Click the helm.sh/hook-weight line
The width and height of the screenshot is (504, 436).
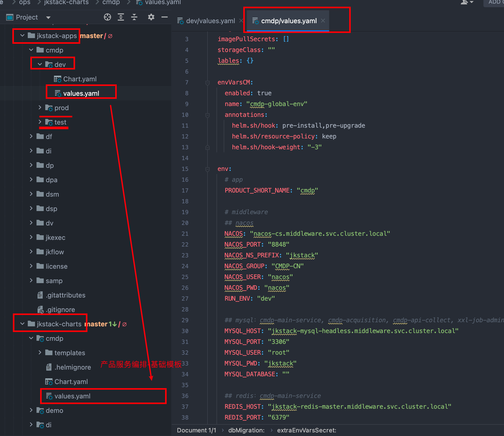[x=277, y=147]
